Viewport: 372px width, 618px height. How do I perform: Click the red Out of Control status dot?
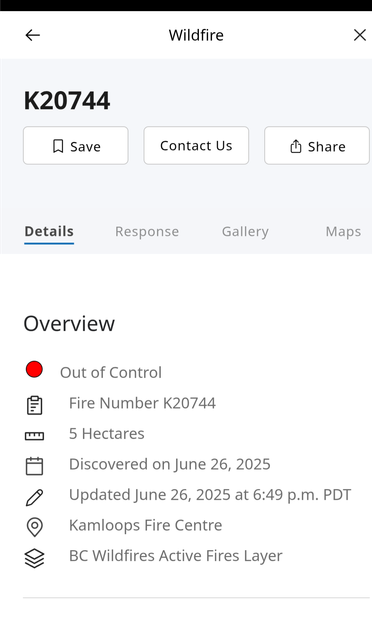click(34, 369)
